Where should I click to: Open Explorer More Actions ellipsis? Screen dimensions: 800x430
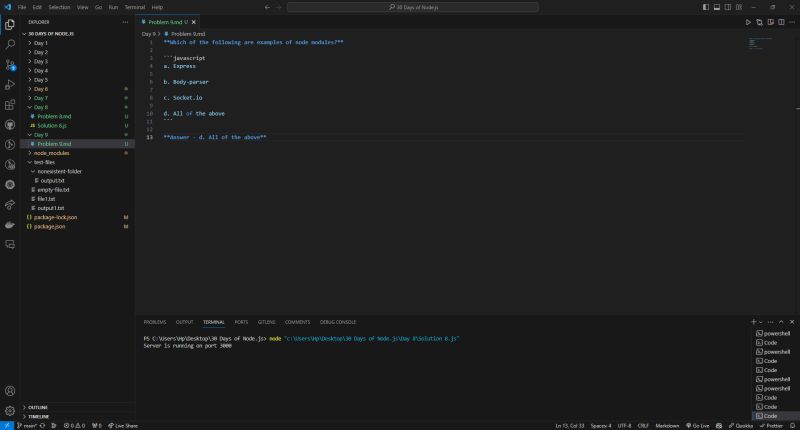(125, 22)
